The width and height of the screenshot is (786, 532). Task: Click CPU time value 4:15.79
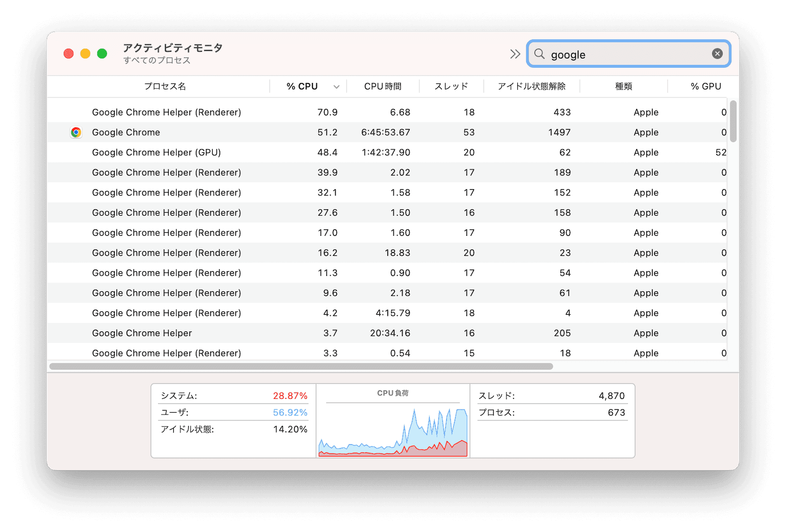[393, 313]
